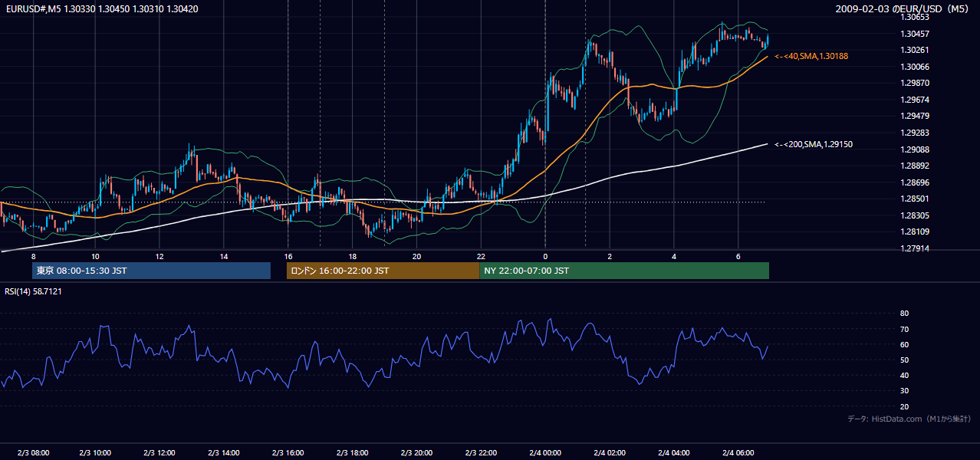980x460 pixels.
Task: Click the 2/3 20:00 date axis label
Action: click(416, 453)
